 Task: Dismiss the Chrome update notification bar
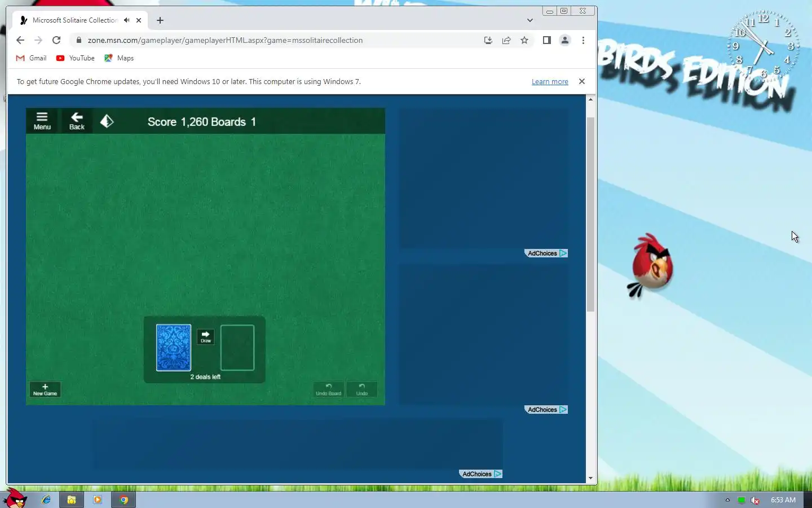click(x=582, y=81)
